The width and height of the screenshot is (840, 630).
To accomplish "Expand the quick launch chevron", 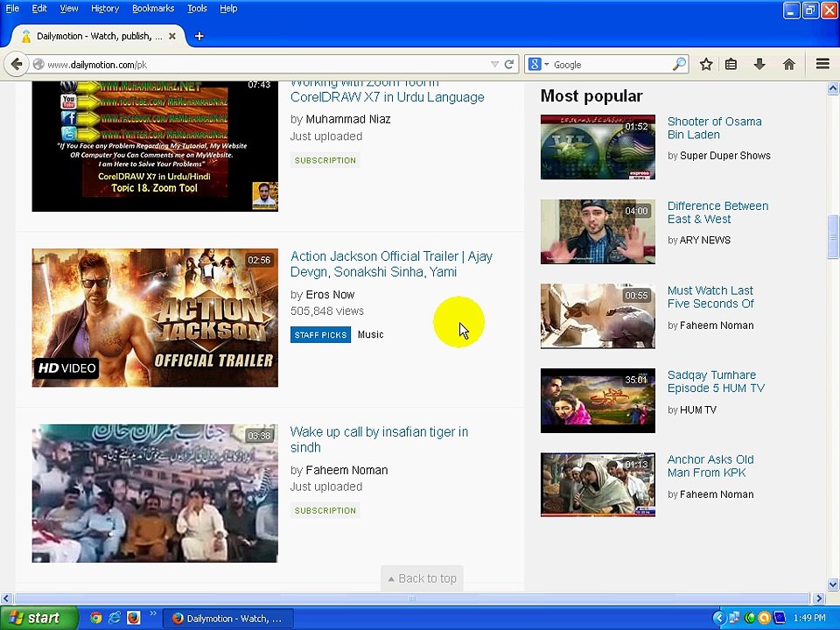I will [x=152, y=614].
